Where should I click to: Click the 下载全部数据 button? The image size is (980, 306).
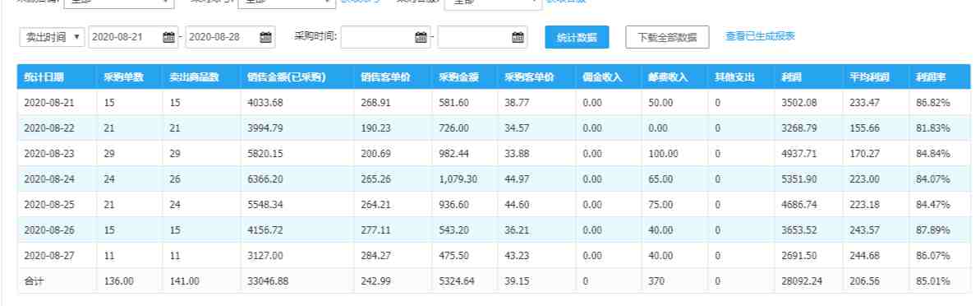point(667,37)
